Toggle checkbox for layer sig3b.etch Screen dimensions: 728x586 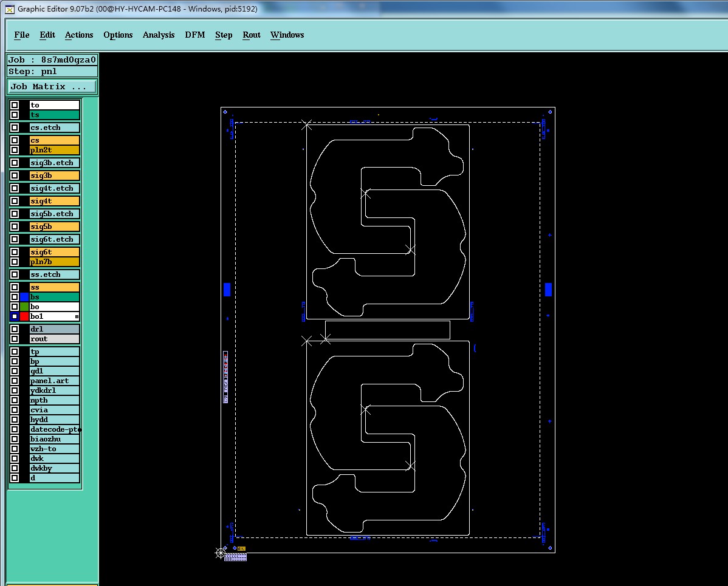coord(15,163)
